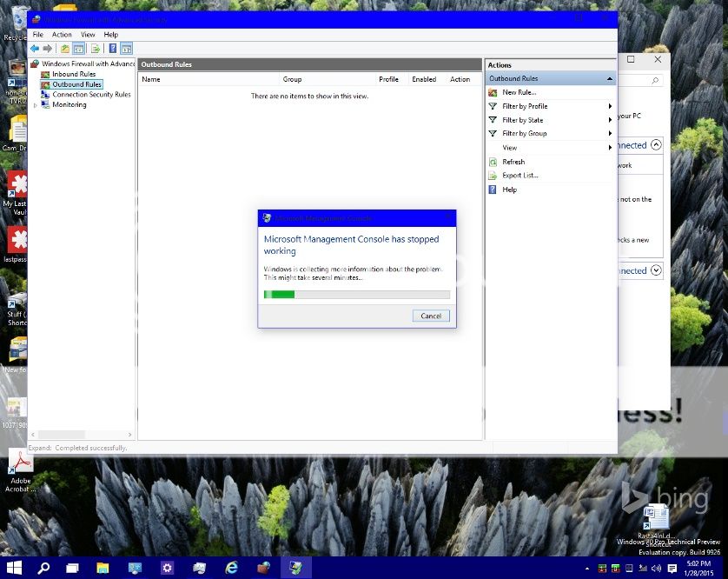Viewport: 728px width, 579px height.
Task: Expand the lower network chevron in background window
Action: 656,270
